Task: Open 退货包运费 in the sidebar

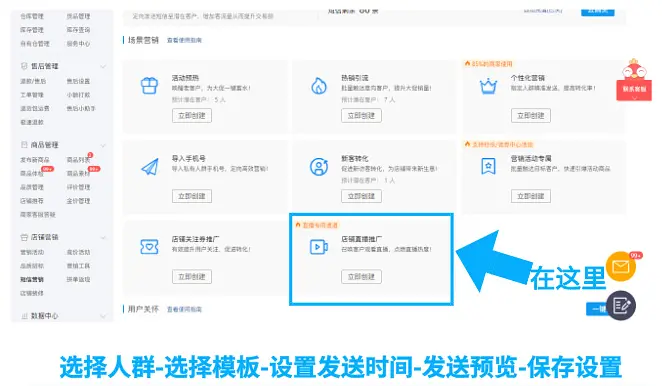Action: (35, 109)
